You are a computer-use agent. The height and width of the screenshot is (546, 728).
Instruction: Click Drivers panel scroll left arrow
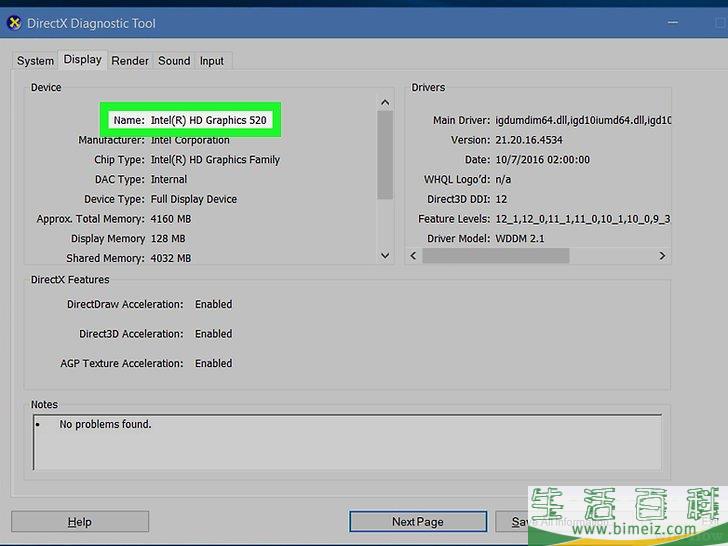pyautogui.click(x=413, y=256)
